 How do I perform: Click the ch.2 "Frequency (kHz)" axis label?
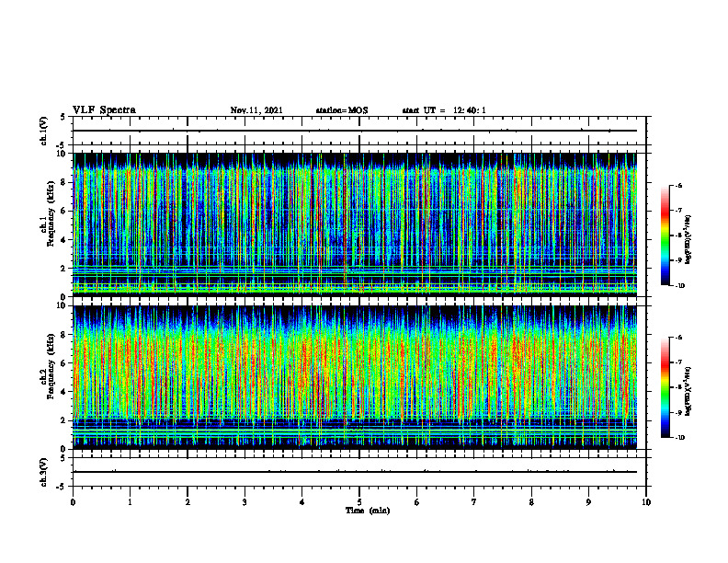tap(51, 366)
